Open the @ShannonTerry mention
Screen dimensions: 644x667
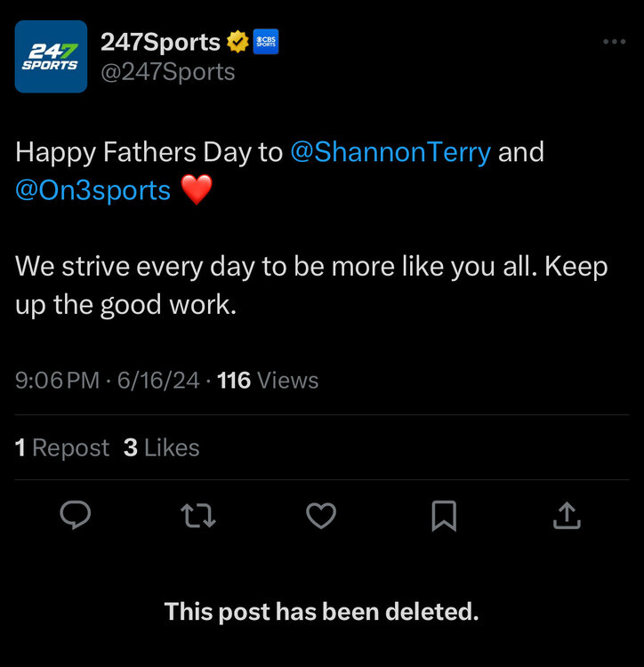(x=390, y=152)
